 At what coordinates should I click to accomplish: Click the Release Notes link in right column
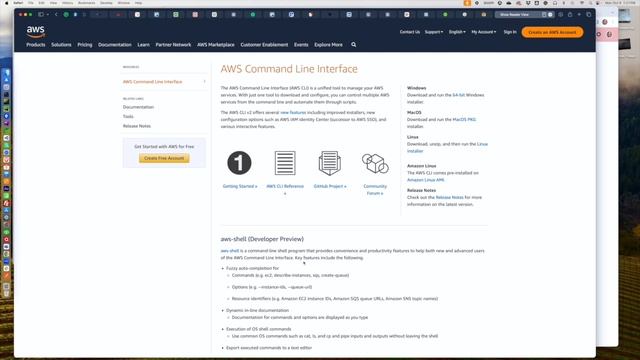point(449,198)
